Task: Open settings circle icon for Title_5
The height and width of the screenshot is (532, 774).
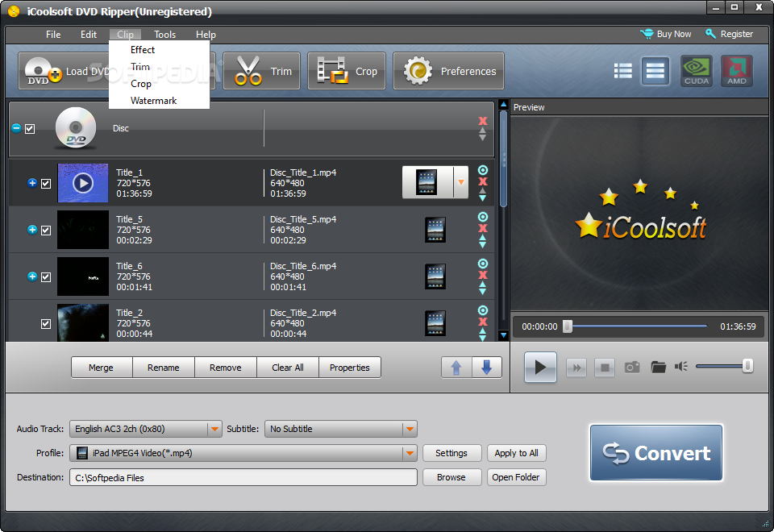Action: (x=483, y=217)
